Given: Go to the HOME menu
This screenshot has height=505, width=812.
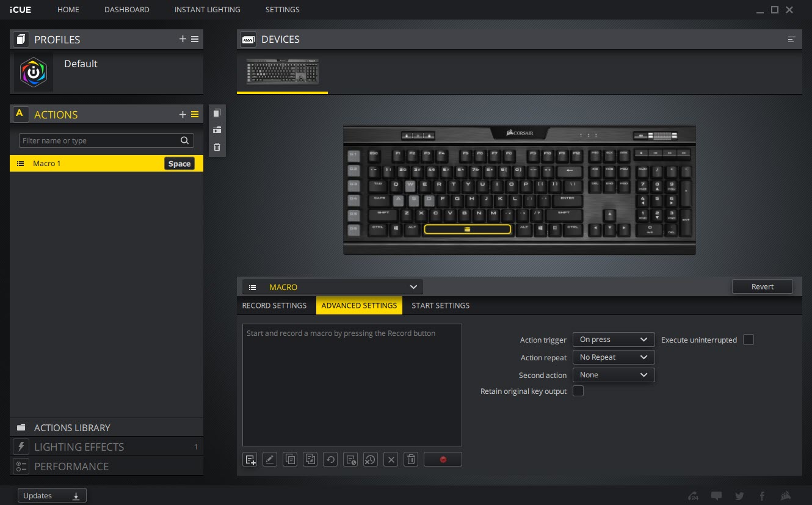Looking at the screenshot, I should click(68, 10).
